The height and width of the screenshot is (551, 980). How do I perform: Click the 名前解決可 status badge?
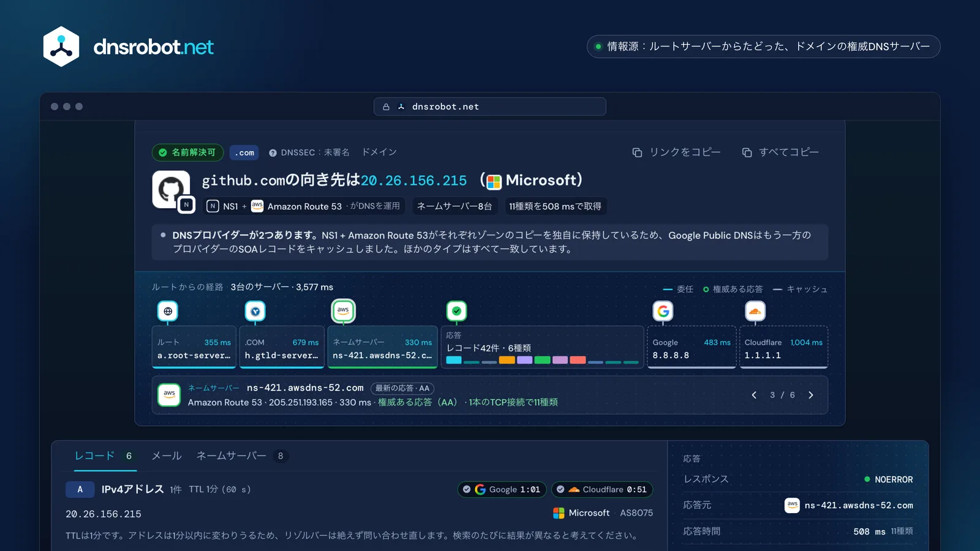187,152
